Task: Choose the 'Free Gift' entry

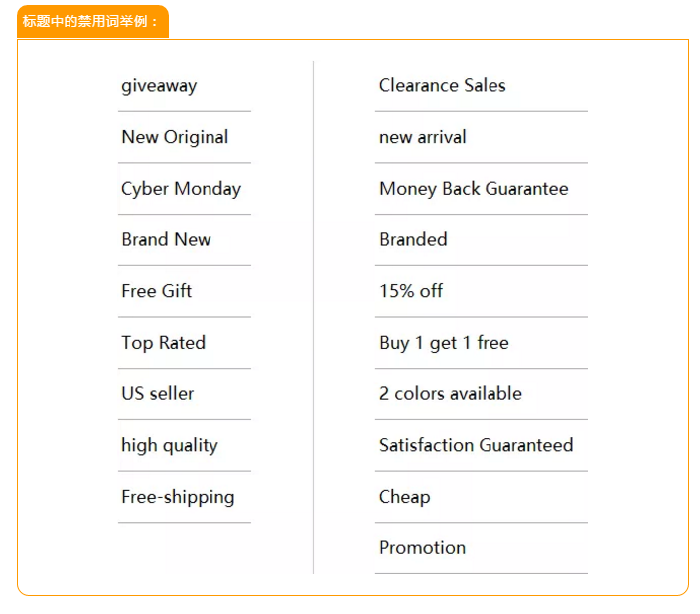Action: coord(157,291)
